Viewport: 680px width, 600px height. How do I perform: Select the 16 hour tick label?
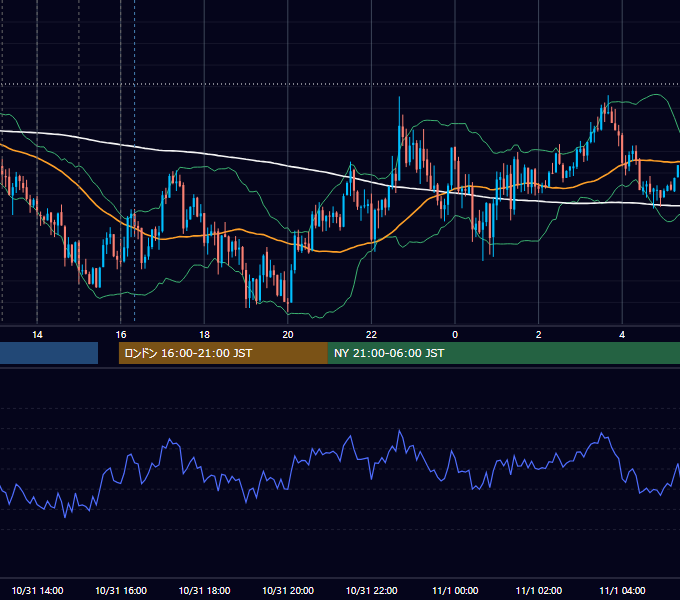[121, 335]
